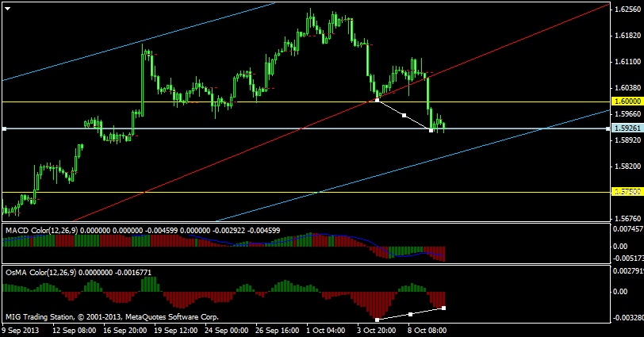Click the 1 Oct 04:00 time label
Viewport: 644px width, 337px height.
326,331
